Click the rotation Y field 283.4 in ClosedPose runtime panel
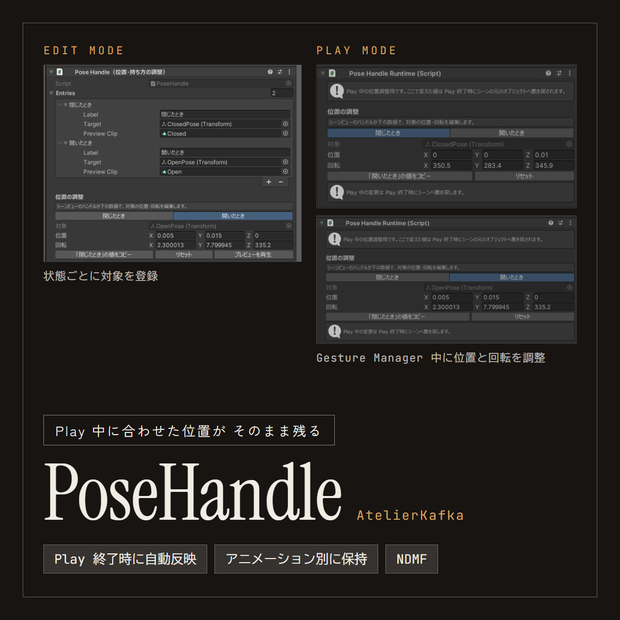Screen dimensions: 620x620 click(x=503, y=165)
